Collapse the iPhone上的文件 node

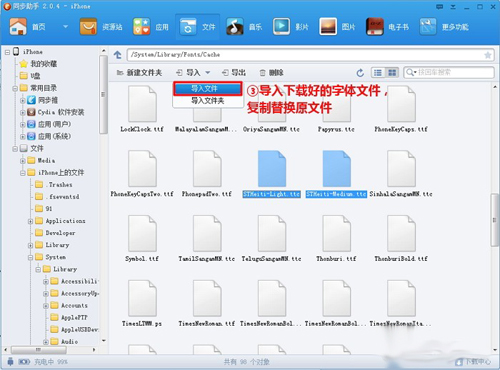coord(23,173)
